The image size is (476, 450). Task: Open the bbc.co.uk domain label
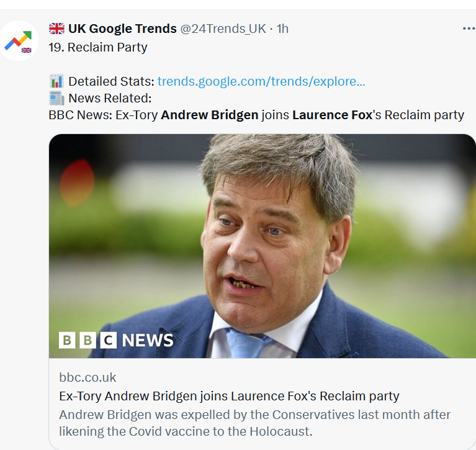(x=88, y=377)
